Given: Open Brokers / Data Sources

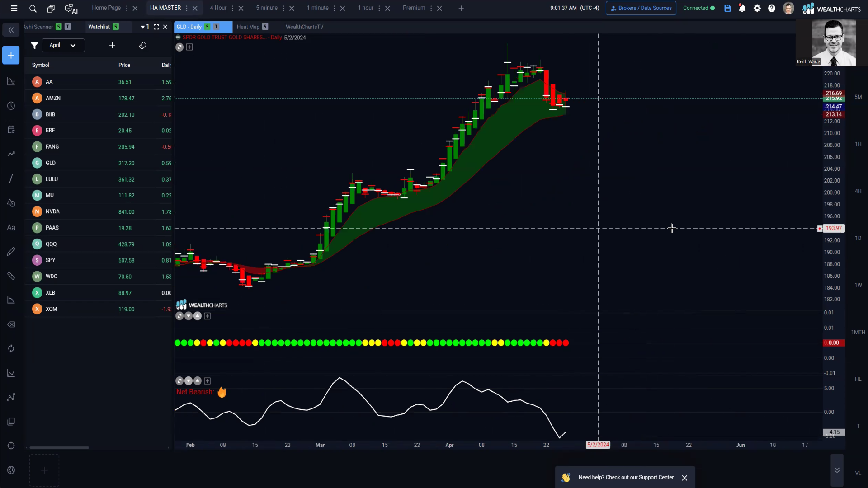Looking at the screenshot, I should 641,8.
